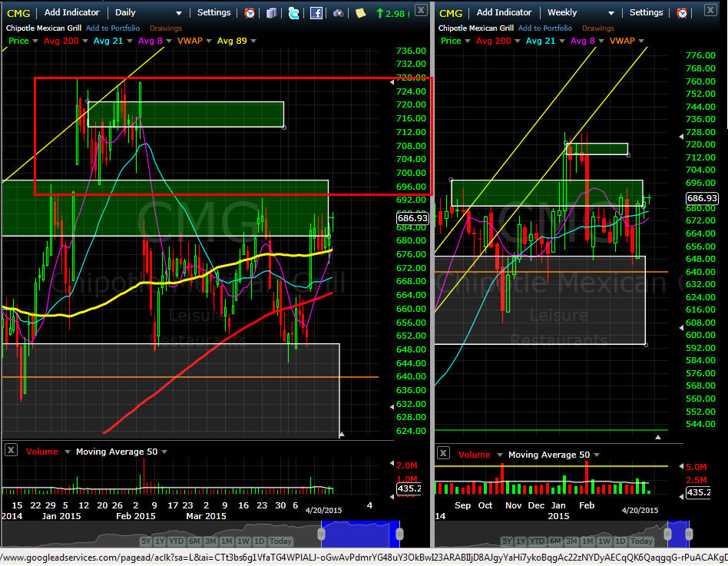Click the CMG ticker in daily chart
Viewport: 728px width, 566px height.
tap(18, 13)
